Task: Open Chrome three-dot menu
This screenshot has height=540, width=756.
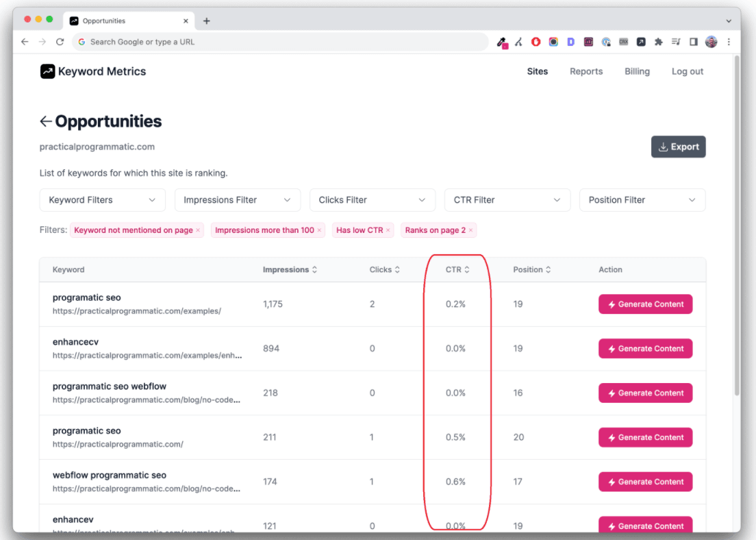Action: tap(729, 42)
